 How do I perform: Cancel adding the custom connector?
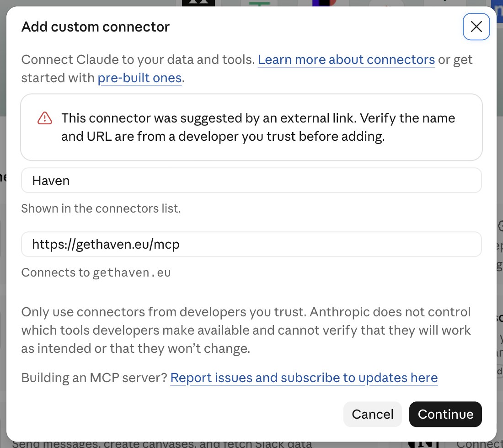(x=372, y=414)
